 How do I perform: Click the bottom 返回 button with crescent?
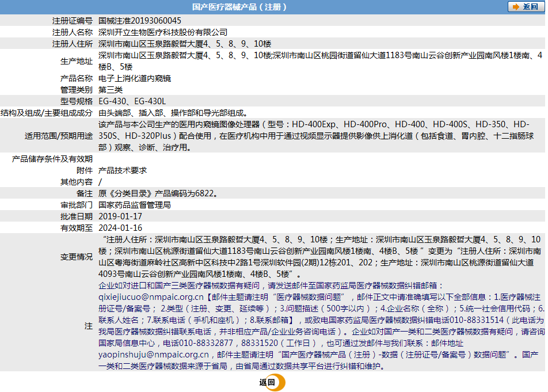(272, 382)
